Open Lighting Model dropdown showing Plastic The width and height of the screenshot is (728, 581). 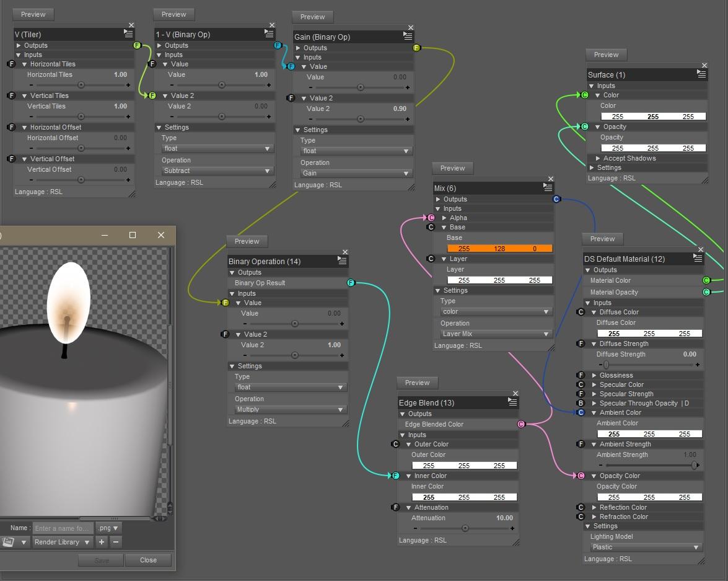coord(645,547)
